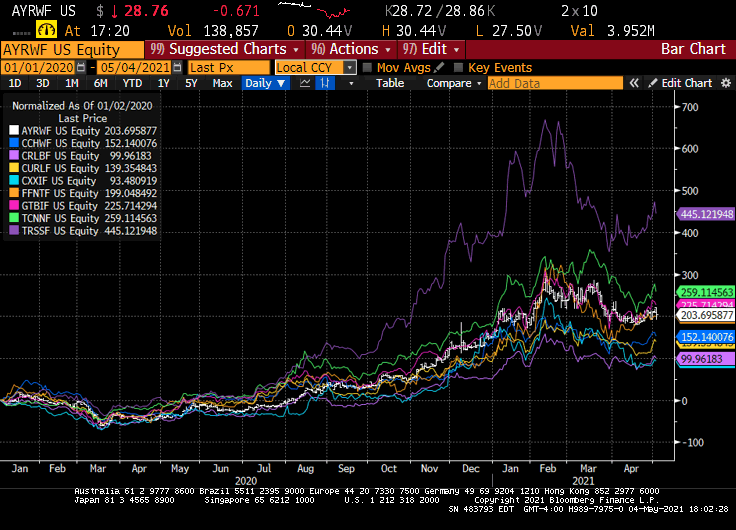Open the Table view

coord(390,83)
